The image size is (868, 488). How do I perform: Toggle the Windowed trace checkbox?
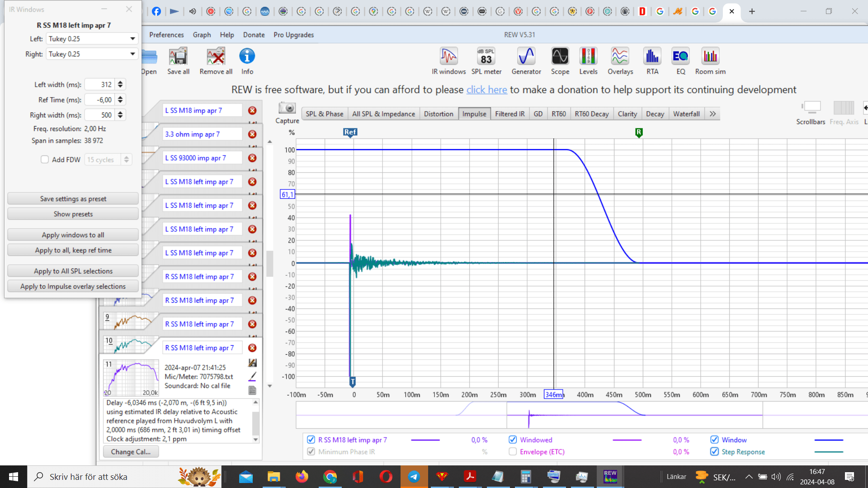(513, 440)
